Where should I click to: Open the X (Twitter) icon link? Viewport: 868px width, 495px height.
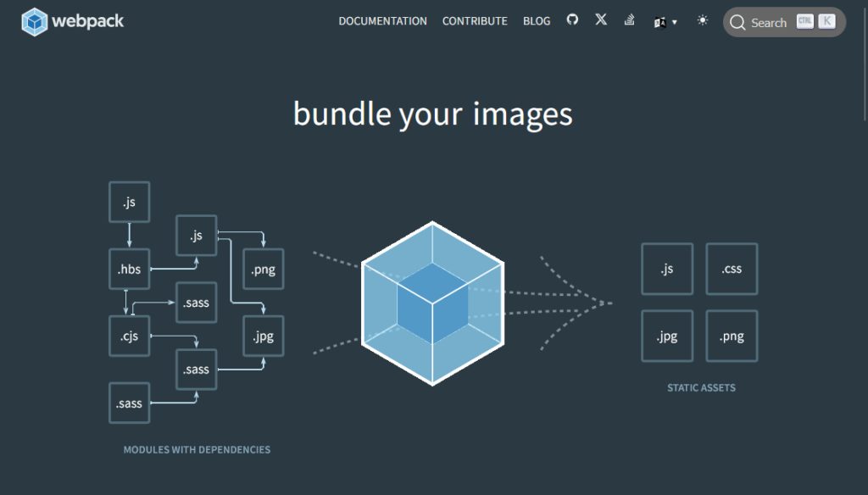coord(601,20)
